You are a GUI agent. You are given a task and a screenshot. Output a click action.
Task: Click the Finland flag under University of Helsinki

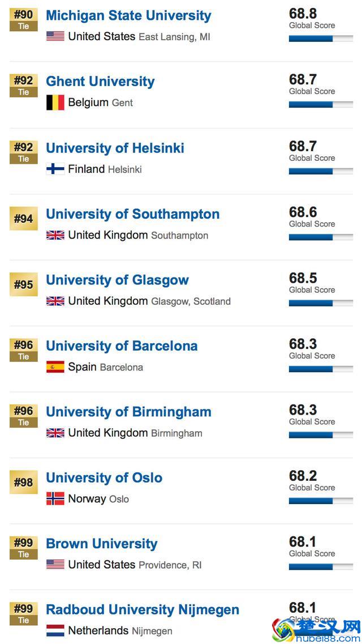[54, 169]
